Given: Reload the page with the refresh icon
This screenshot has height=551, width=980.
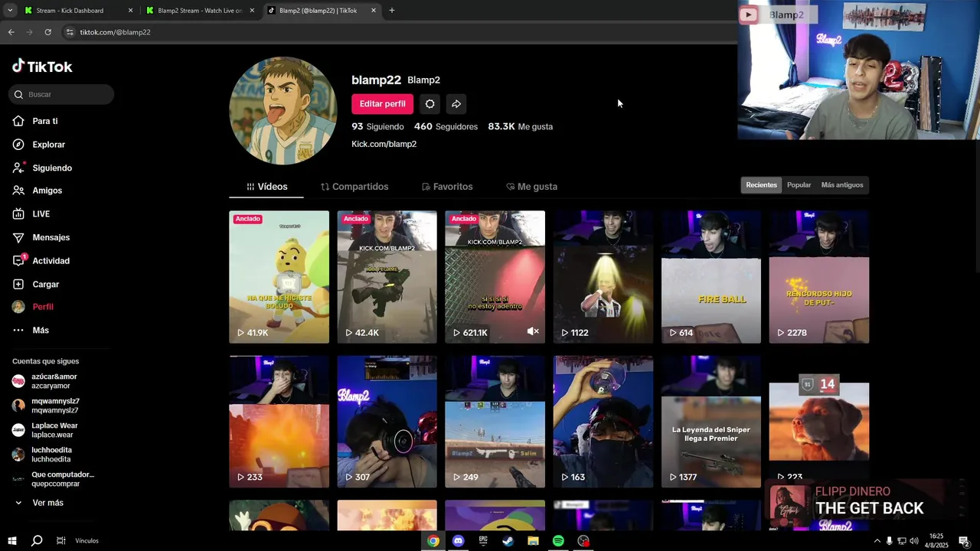Looking at the screenshot, I should [x=47, y=32].
